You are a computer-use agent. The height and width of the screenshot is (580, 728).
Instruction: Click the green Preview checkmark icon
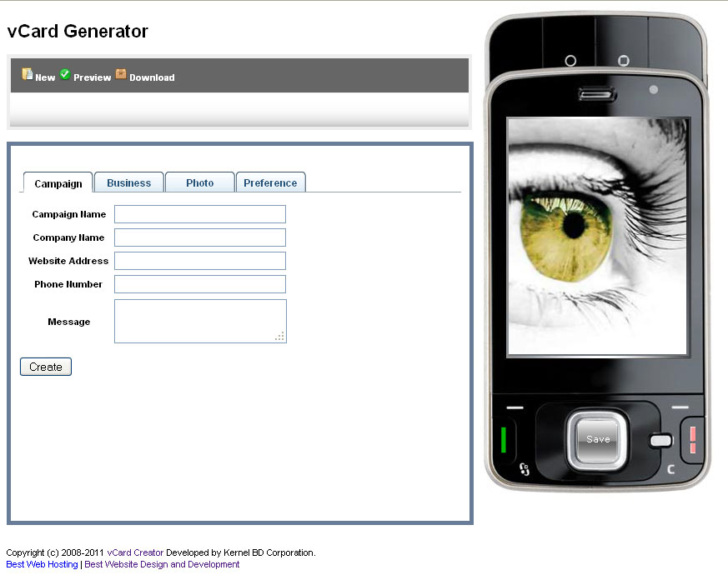coord(65,74)
